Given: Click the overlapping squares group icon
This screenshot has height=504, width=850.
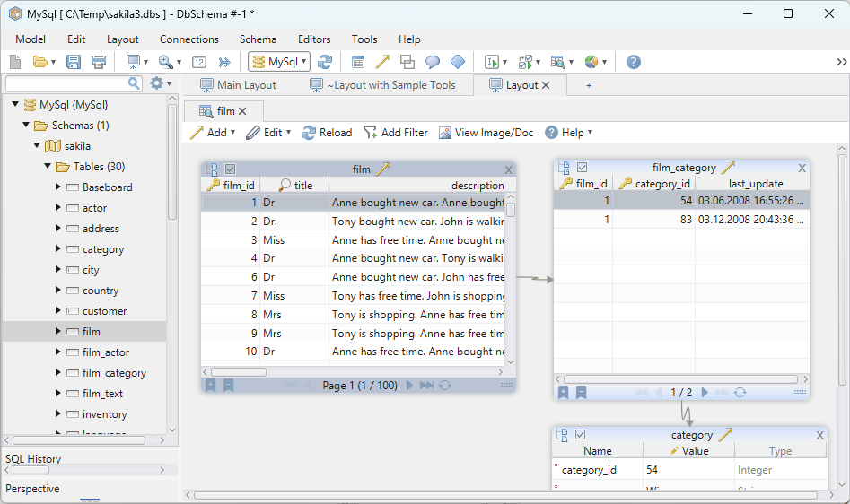Looking at the screenshot, I should coord(407,62).
